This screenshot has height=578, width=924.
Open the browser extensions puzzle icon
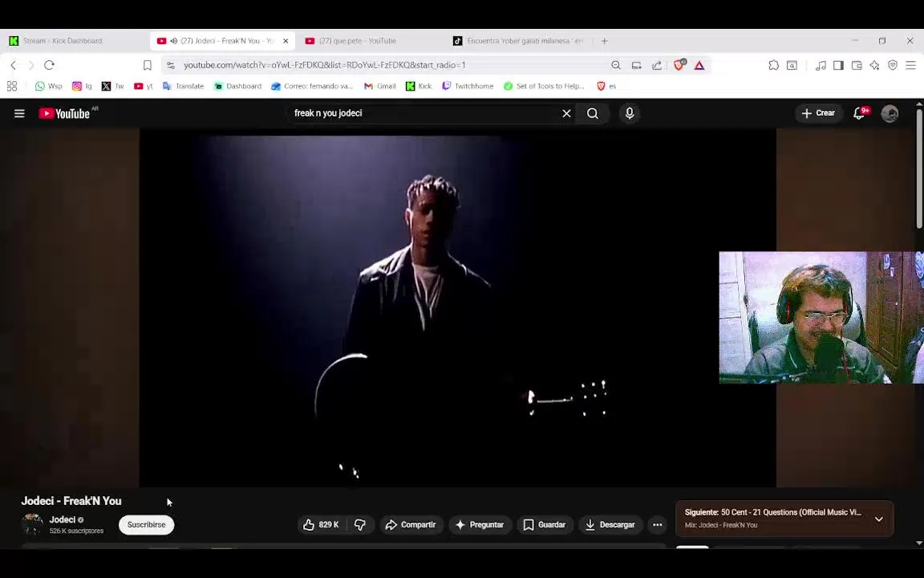click(x=774, y=65)
